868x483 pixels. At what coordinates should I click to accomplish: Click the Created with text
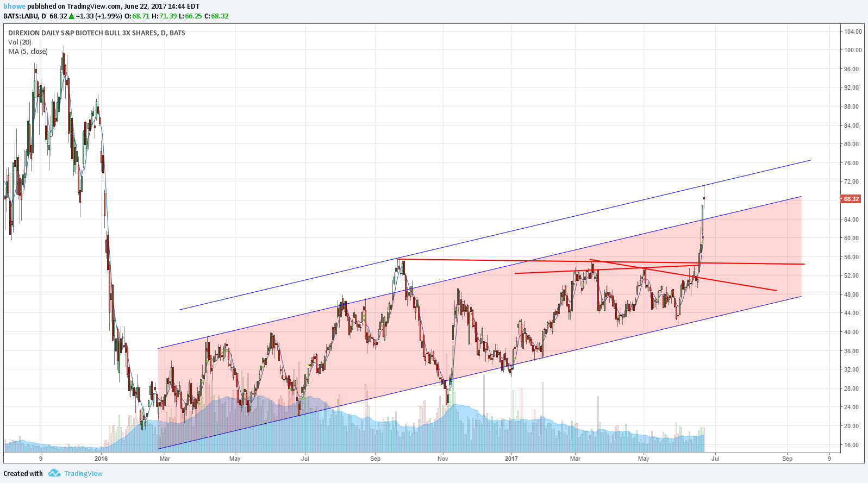pos(23,473)
